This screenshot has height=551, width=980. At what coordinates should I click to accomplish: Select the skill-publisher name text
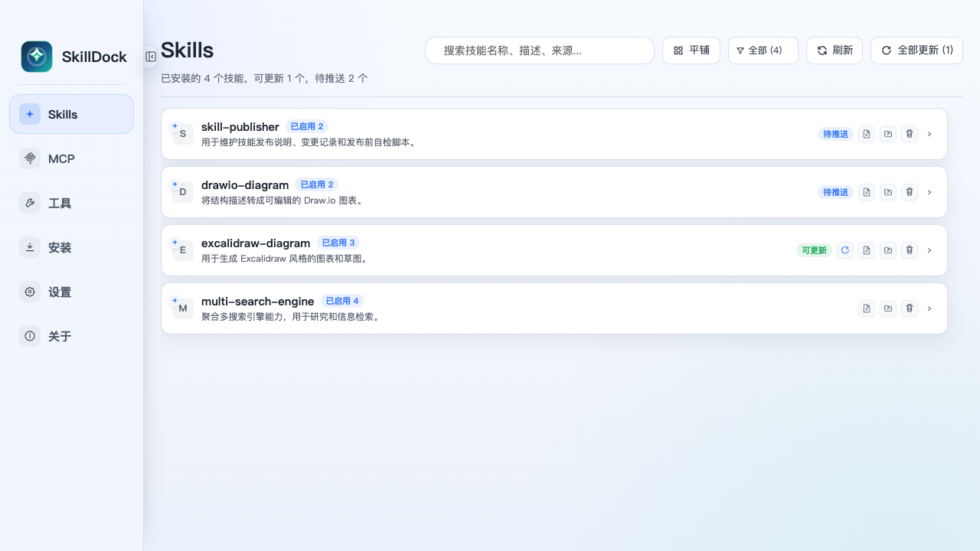(x=240, y=127)
